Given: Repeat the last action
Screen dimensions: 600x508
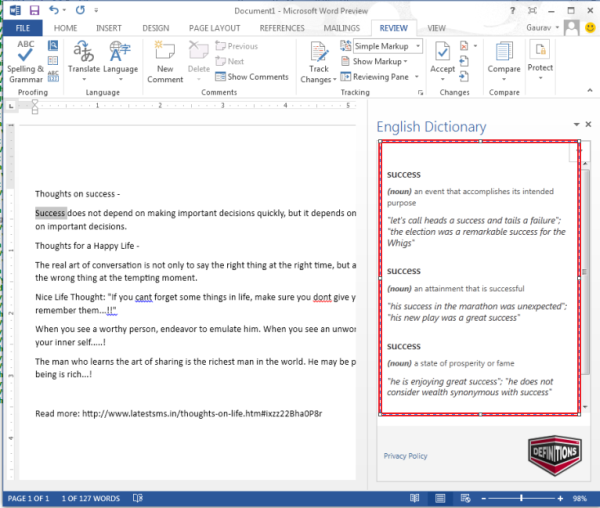Looking at the screenshot, I should point(80,10).
